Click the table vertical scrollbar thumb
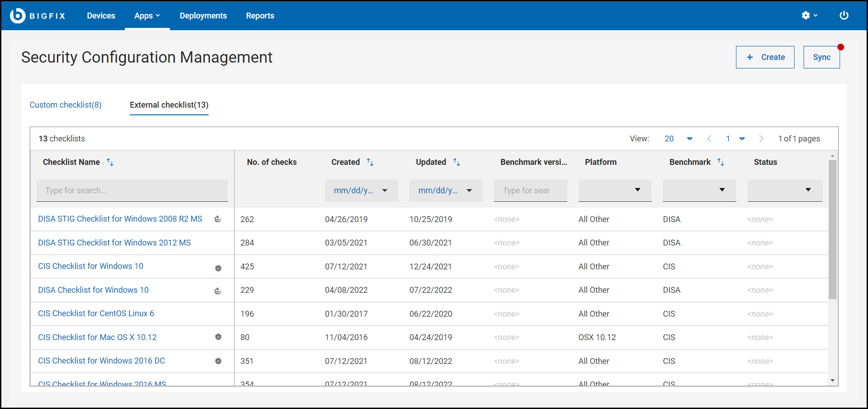 (x=832, y=229)
